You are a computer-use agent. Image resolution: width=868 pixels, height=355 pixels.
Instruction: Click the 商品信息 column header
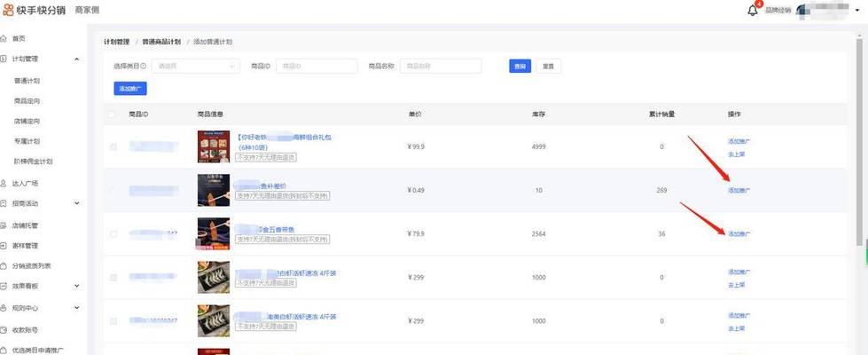click(x=210, y=114)
